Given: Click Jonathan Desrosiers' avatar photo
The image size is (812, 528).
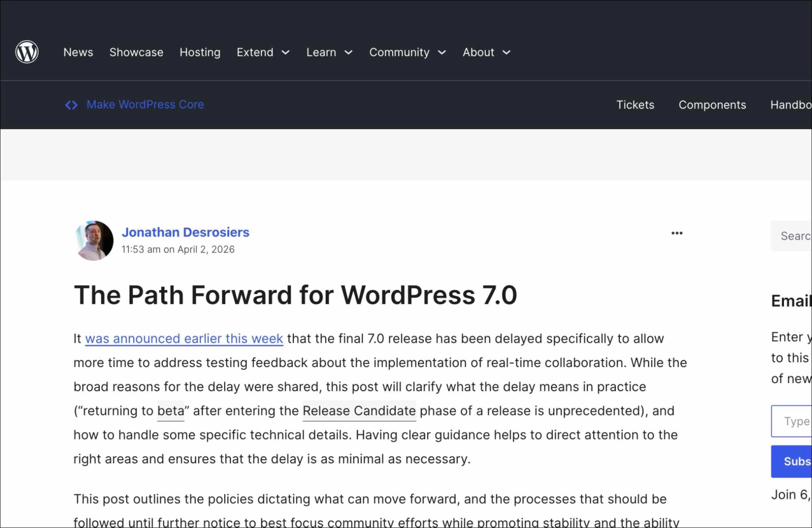Looking at the screenshot, I should tap(94, 241).
